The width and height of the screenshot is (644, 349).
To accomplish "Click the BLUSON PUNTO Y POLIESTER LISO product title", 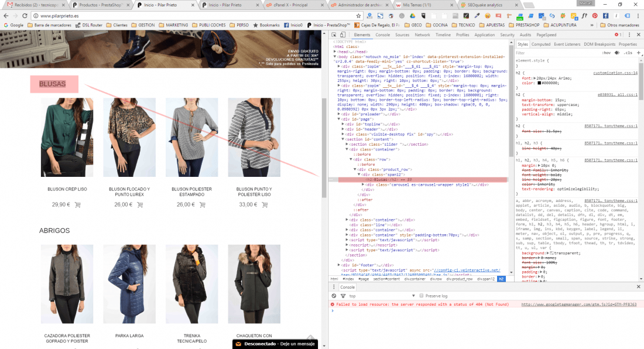I will [254, 191].
